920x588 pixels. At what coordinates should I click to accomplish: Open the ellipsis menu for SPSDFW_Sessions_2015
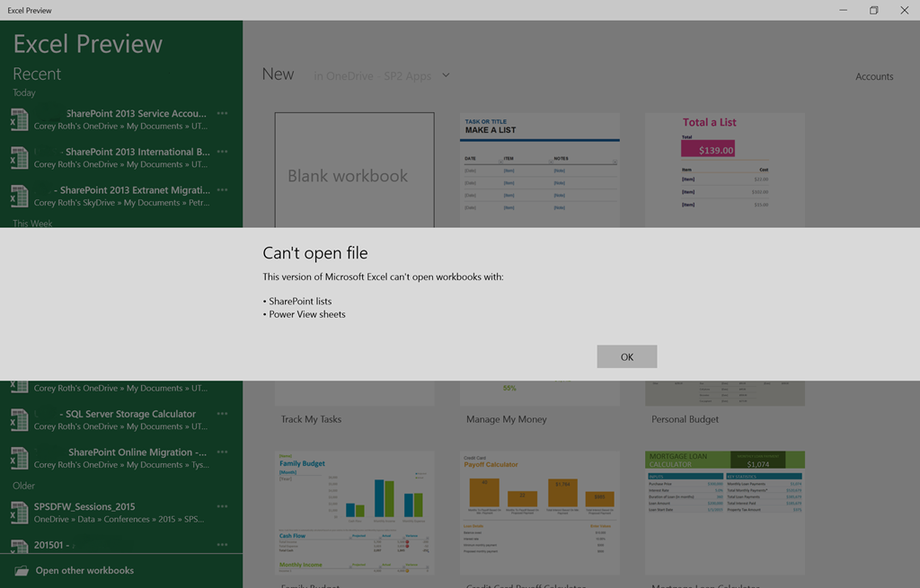coord(223,506)
